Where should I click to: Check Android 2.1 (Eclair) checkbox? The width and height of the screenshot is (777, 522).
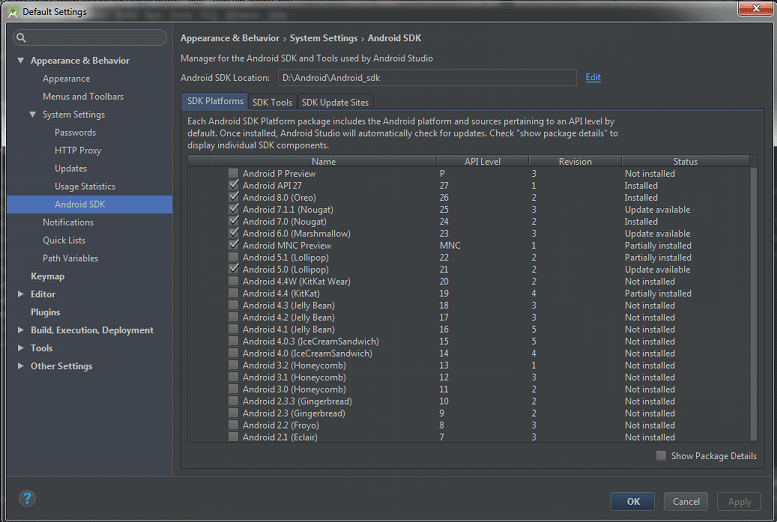(x=233, y=437)
